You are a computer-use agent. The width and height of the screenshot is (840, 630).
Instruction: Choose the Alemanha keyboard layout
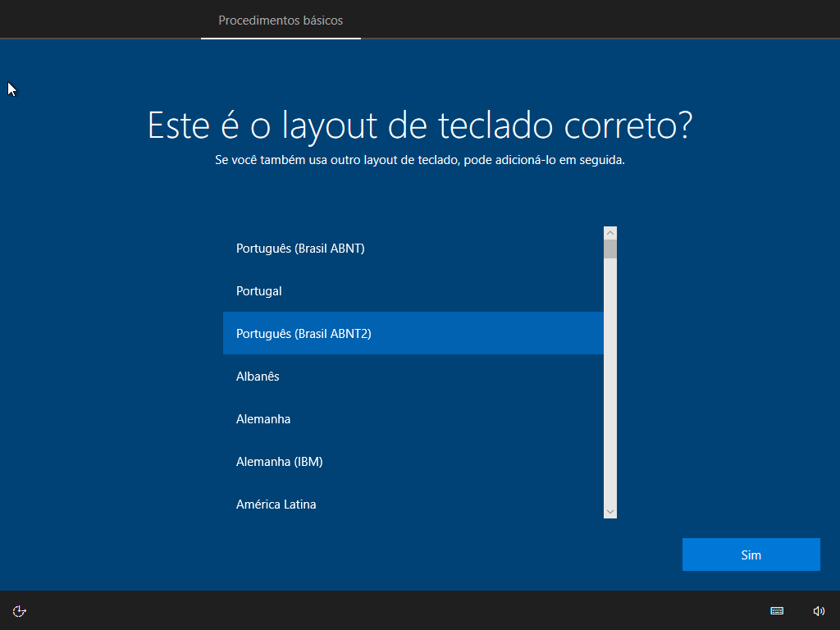click(413, 419)
